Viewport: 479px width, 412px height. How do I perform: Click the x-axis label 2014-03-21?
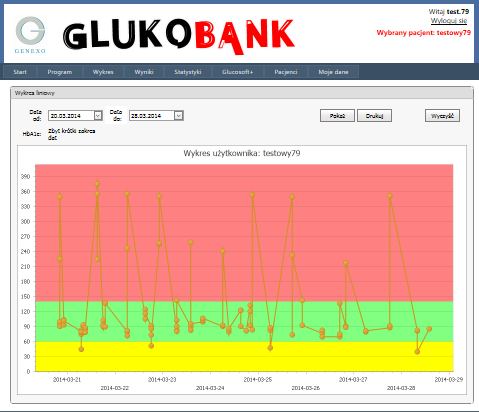pyautogui.click(x=67, y=379)
